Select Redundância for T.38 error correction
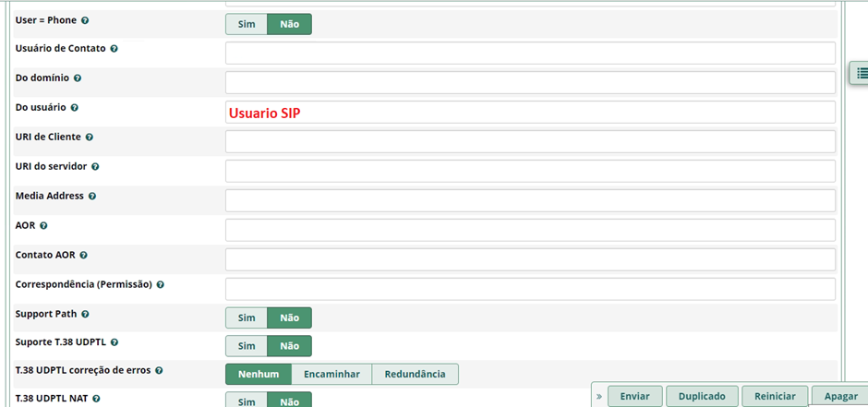Viewport: 868px width, 407px height. click(415, 374)
